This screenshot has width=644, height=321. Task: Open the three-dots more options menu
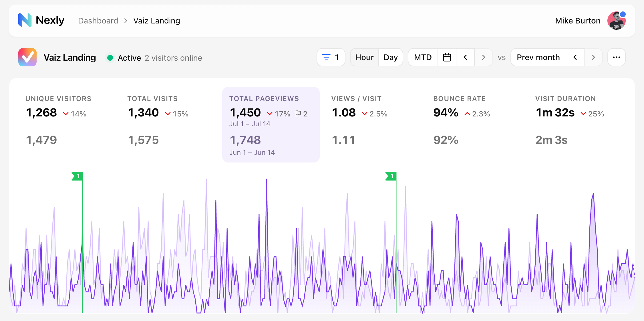click(x=617, y=57)
